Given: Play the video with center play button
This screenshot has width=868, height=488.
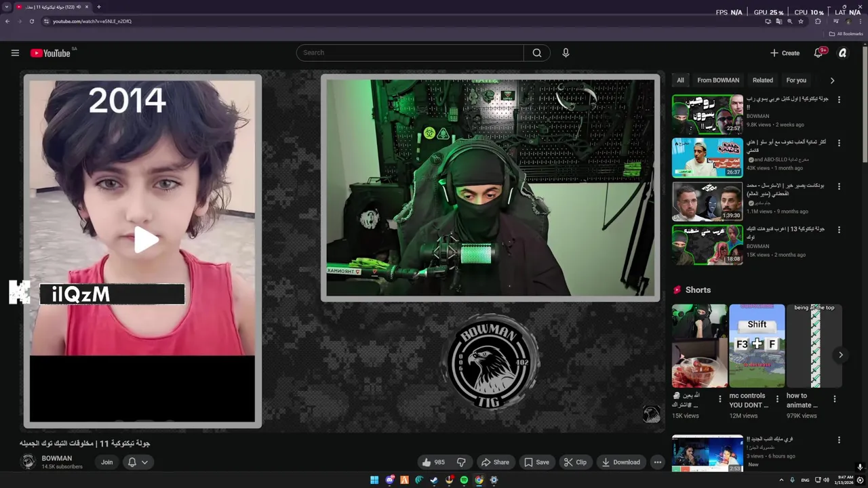Looking at the screenshot, I should coord(146,240).
